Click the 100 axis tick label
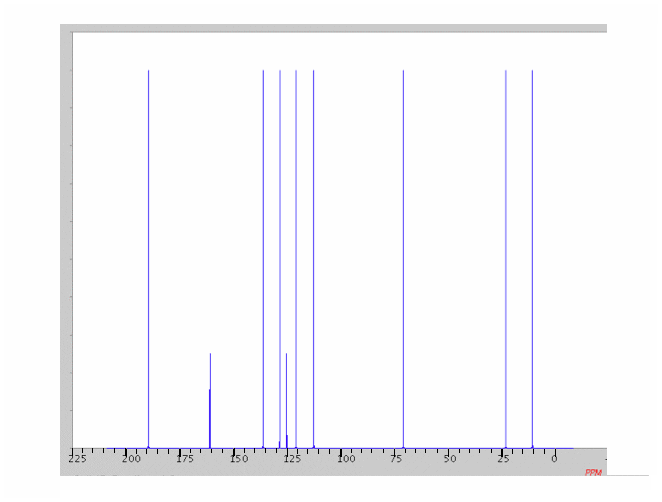 click(x=344, y=459)
